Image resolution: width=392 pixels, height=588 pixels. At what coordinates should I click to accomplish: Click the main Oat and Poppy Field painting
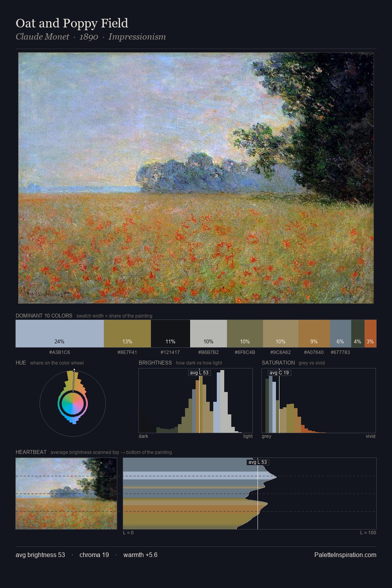click(x=196, y=178)
